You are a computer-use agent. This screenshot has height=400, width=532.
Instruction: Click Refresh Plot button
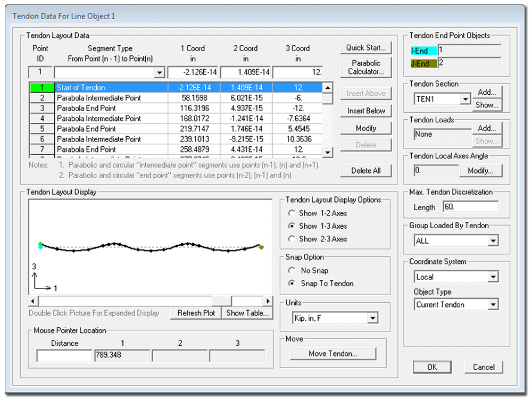pyautogui.click(x=196, y=313)
